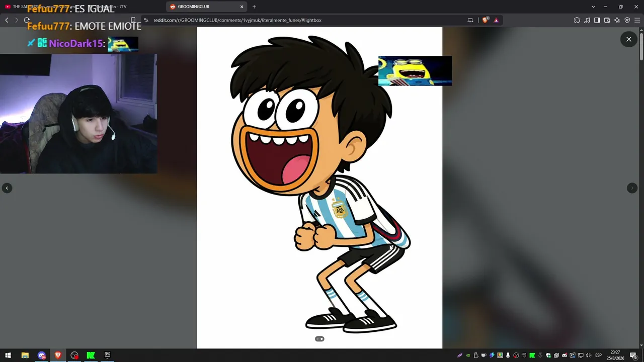
Task: Click the Brave browser taskbar icon
Action: 58,355
